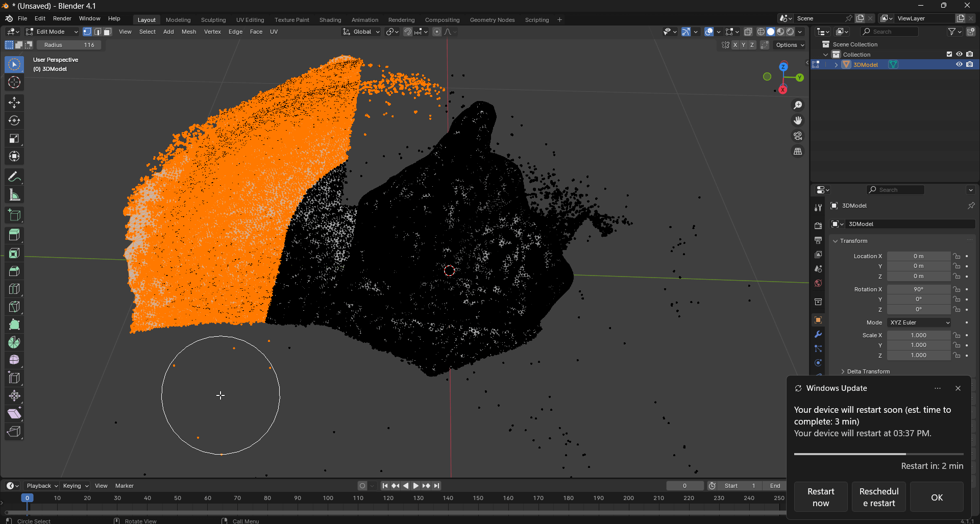The height and width of the screenshot is (524, 980).
Task: Select the Scale tool
Action: [14, 138]
